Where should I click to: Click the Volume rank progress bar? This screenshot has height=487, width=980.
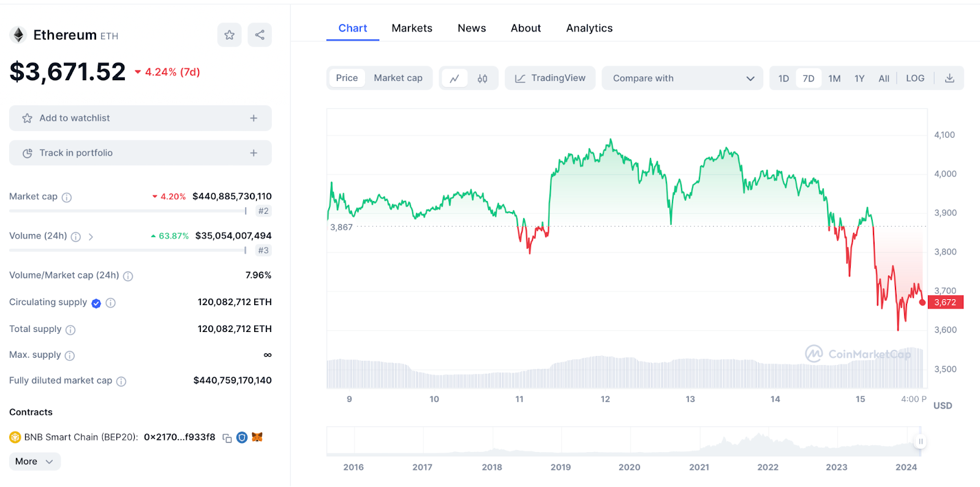(128, 250)
